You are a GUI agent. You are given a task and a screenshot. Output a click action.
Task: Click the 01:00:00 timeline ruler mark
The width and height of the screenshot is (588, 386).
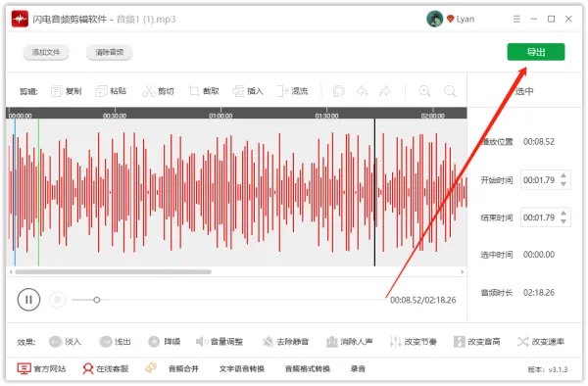tap(220, 116)
